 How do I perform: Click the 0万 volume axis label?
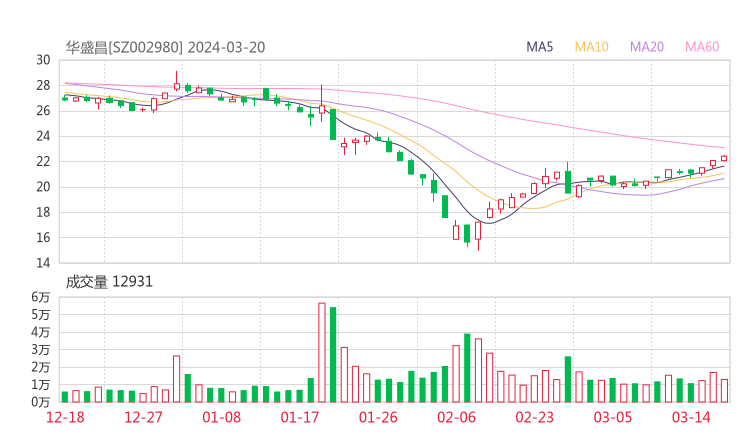click(x=41, y=402)
